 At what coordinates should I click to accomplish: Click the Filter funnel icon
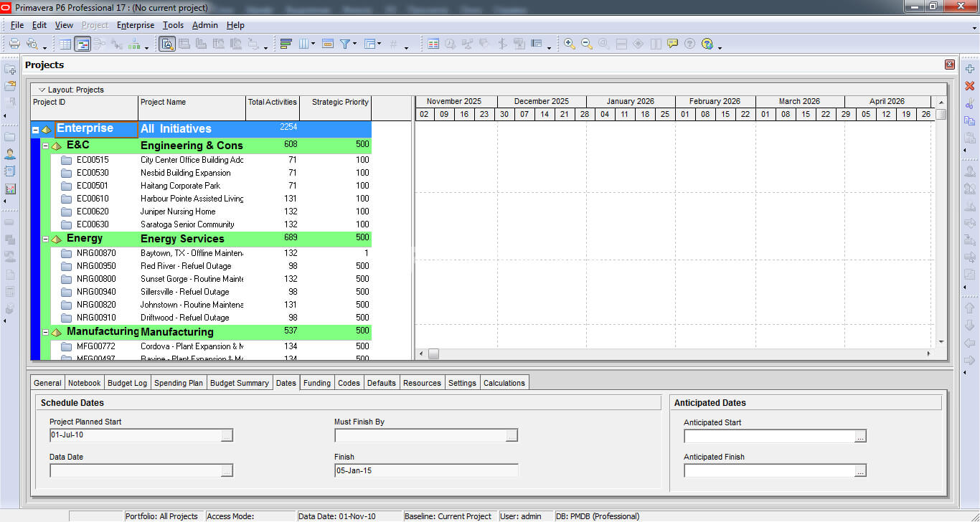coord(345,44)
